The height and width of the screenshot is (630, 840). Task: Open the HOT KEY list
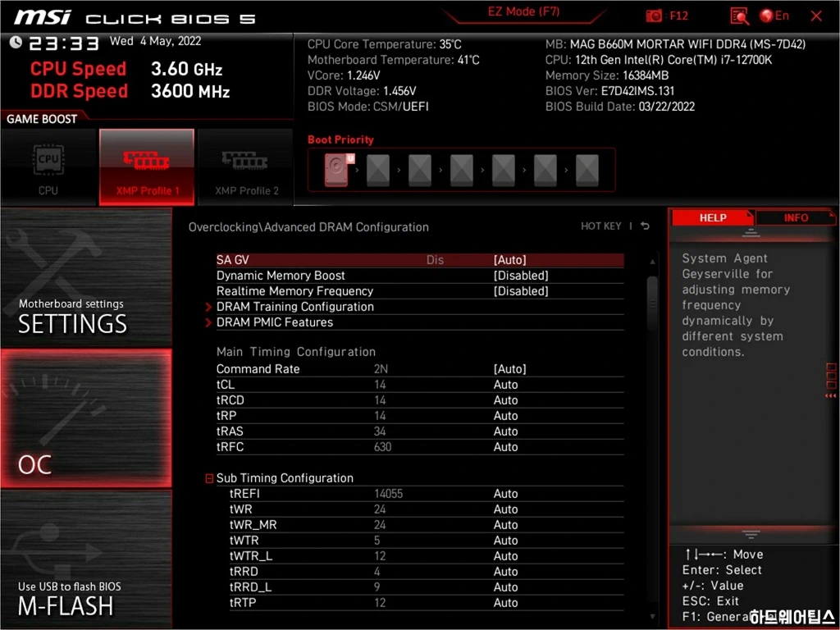click(601, 226)
